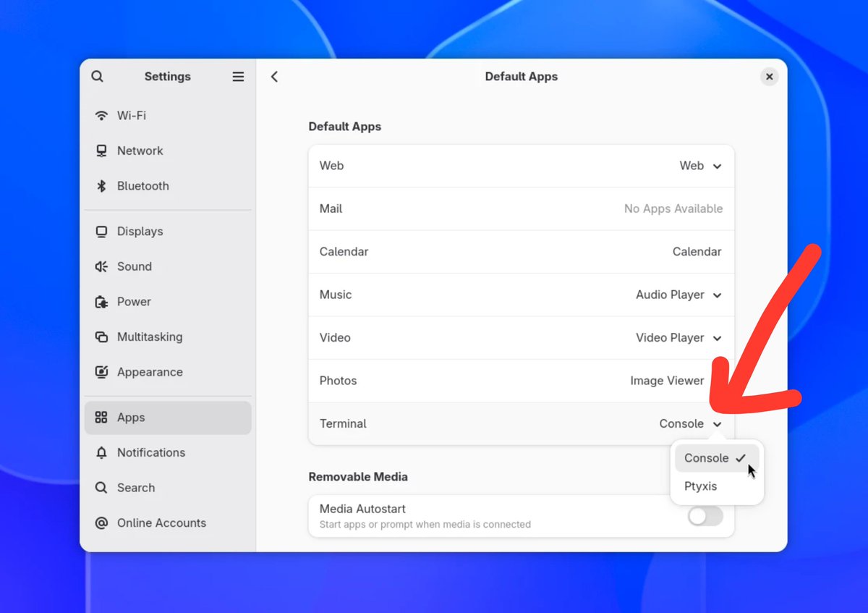868x613 pixels.
Task: Click the No Apps Available text
Action: [x=673, y=208]
